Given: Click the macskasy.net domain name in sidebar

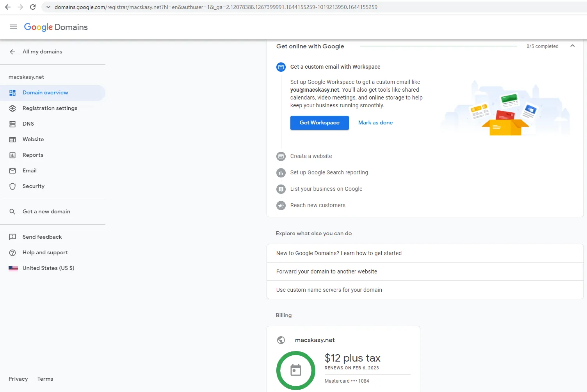Looking at the screenshot, I should tap(26, 77).
